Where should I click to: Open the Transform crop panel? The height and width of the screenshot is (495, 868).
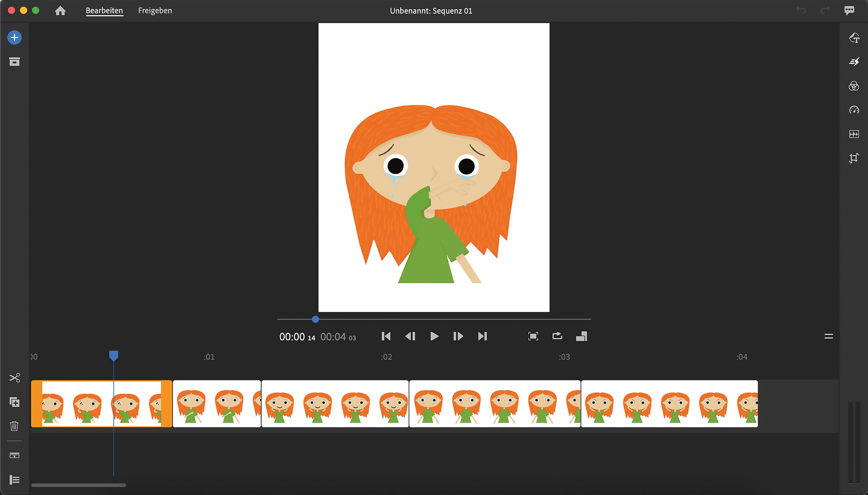[x=854, y=159]
